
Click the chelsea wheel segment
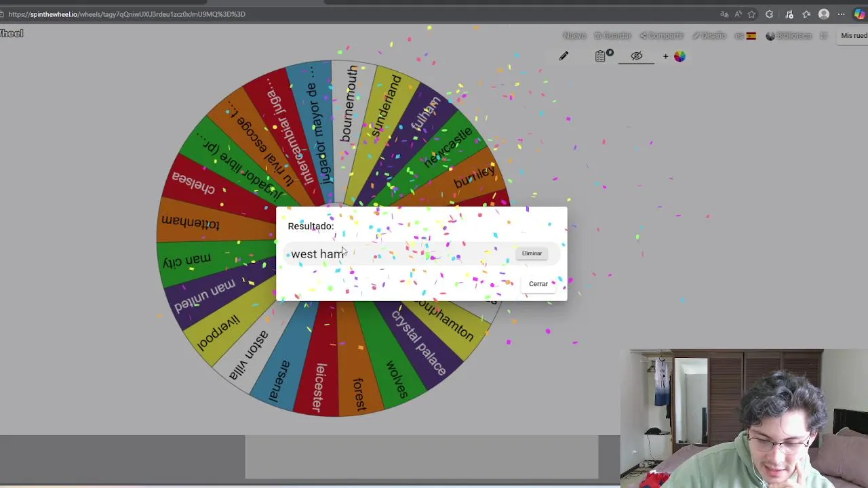coord(193,183)
